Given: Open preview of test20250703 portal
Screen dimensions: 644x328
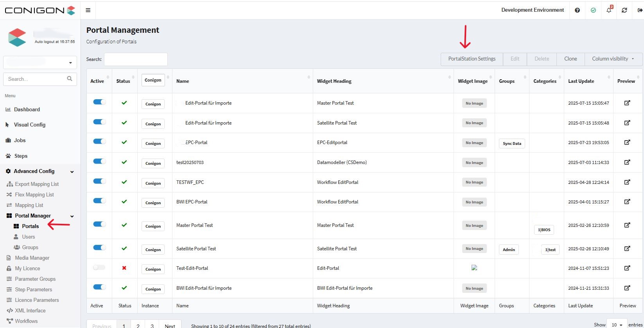Looking at the screenshot, I should [x=627, y=162].
